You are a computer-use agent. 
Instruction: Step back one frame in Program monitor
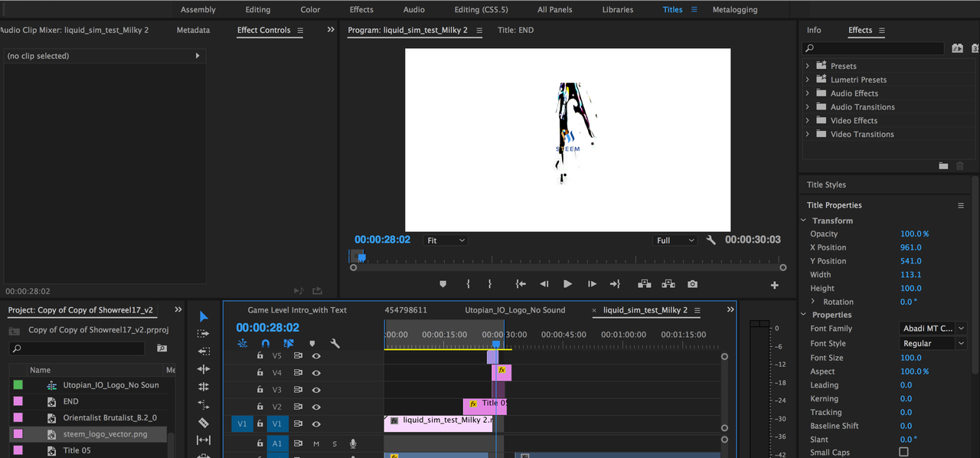(544, 284)
